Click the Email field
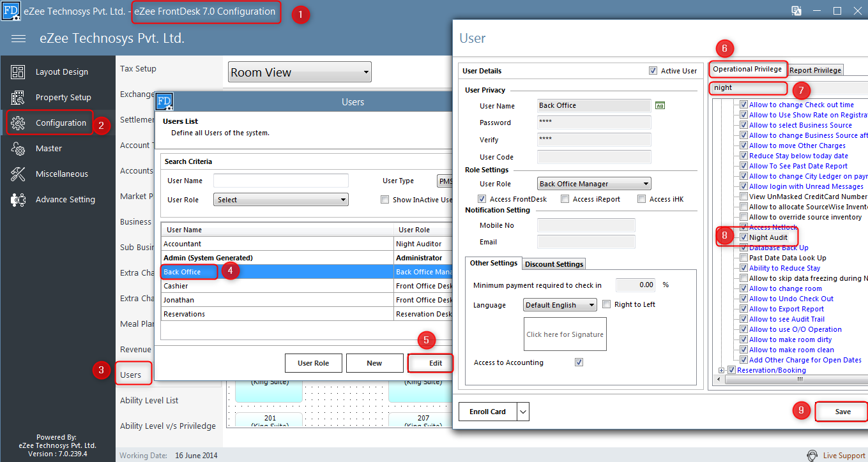Image resolution: width=868 pixels, height=462 pixels. click(586, 242)
